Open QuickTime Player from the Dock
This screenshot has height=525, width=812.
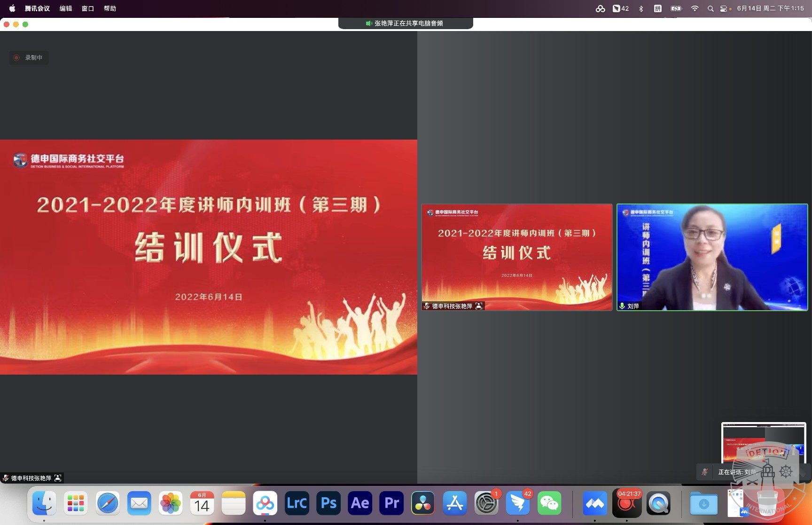pos(658,503)
